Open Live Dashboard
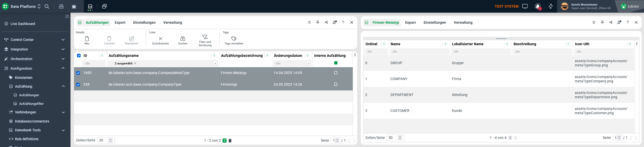This screenshot has width=644, height=147. click(x=23, y=24)
